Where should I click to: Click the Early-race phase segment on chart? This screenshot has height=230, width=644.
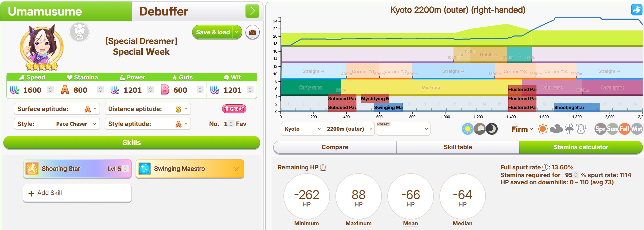[x=311, y=87]
